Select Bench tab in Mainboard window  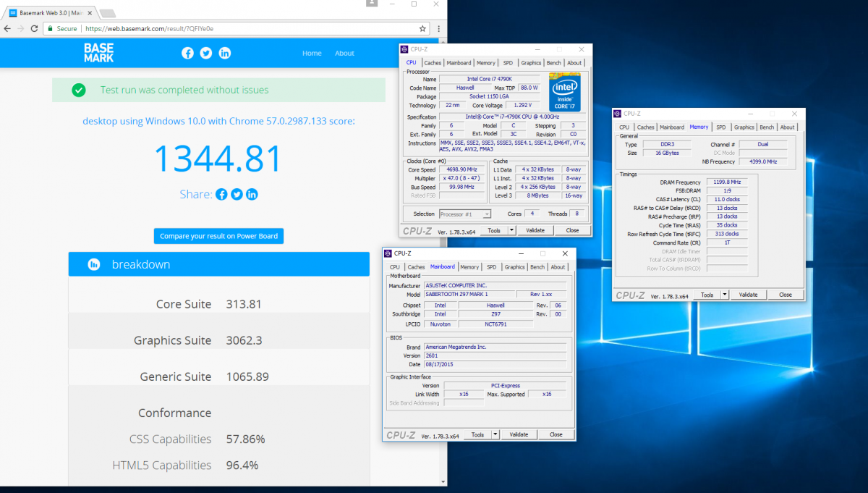pos(537,267)
